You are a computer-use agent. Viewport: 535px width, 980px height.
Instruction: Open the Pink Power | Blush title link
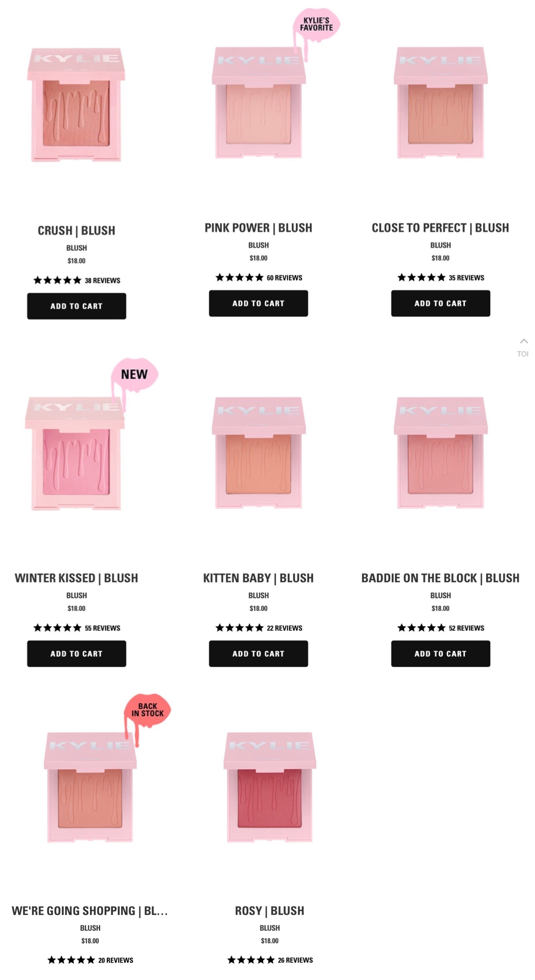[259, 228]
